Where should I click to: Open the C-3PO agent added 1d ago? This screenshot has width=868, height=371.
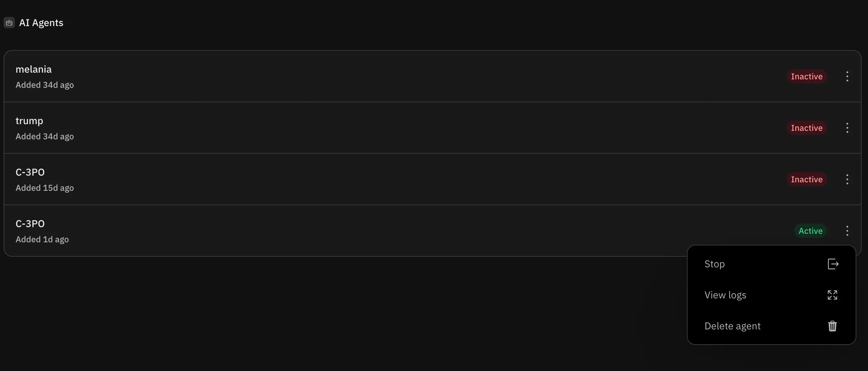click(30, 224)
